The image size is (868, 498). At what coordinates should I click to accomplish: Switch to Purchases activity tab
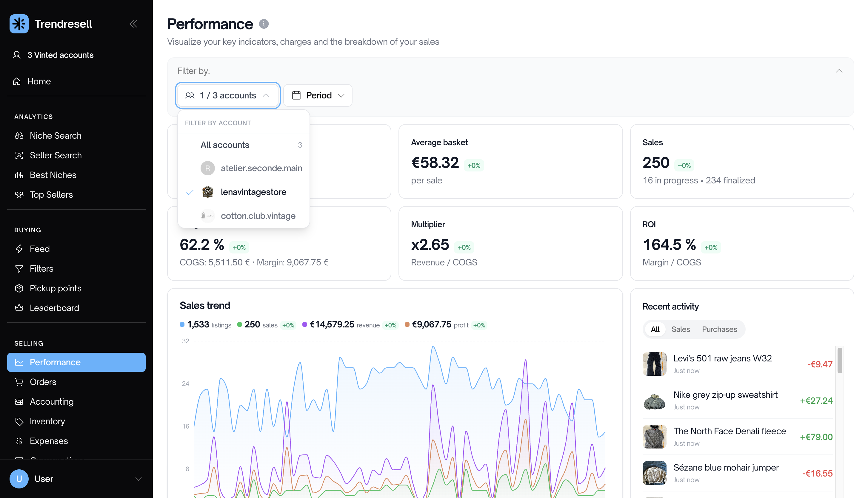pyautogui.click(x=719, y=329)
